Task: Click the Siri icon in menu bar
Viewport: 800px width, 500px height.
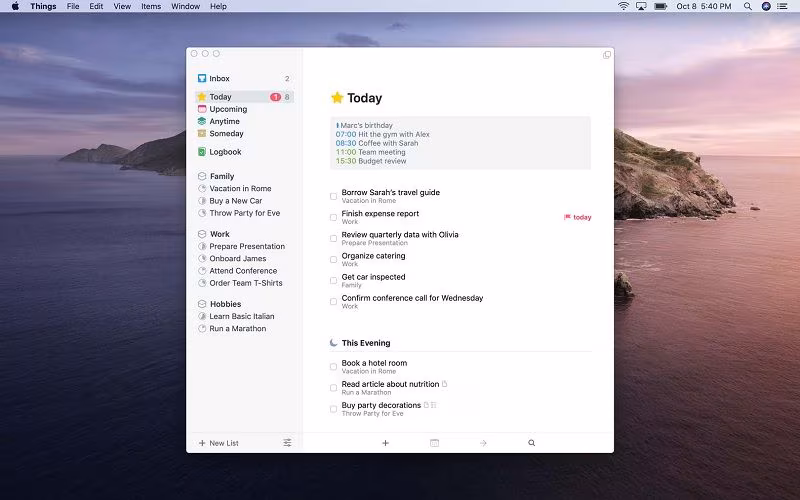Action: [766, 6]
